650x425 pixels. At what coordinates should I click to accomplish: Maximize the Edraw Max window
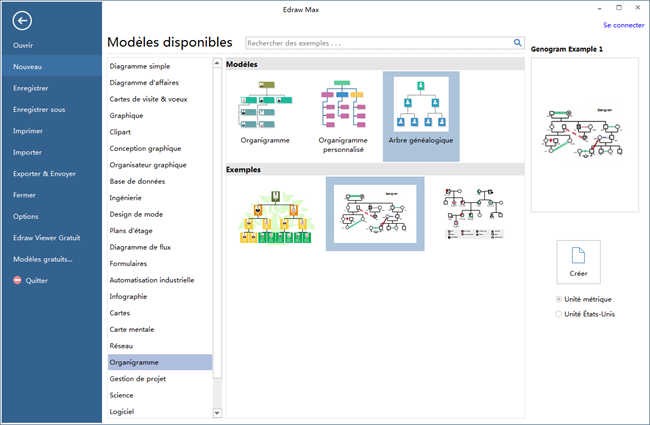point(618,7)
